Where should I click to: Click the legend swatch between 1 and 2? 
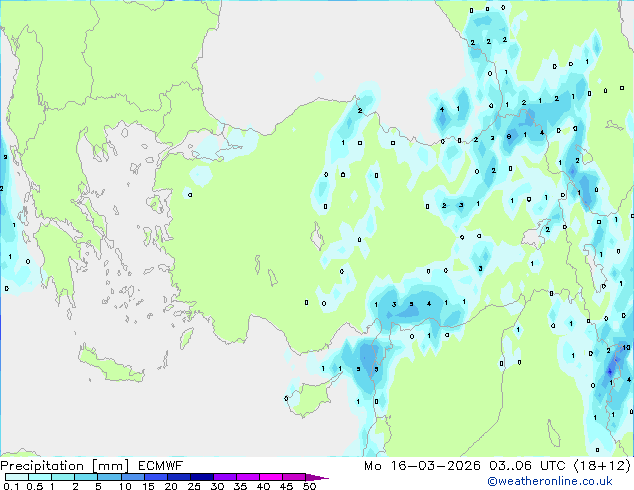point(63,477)
